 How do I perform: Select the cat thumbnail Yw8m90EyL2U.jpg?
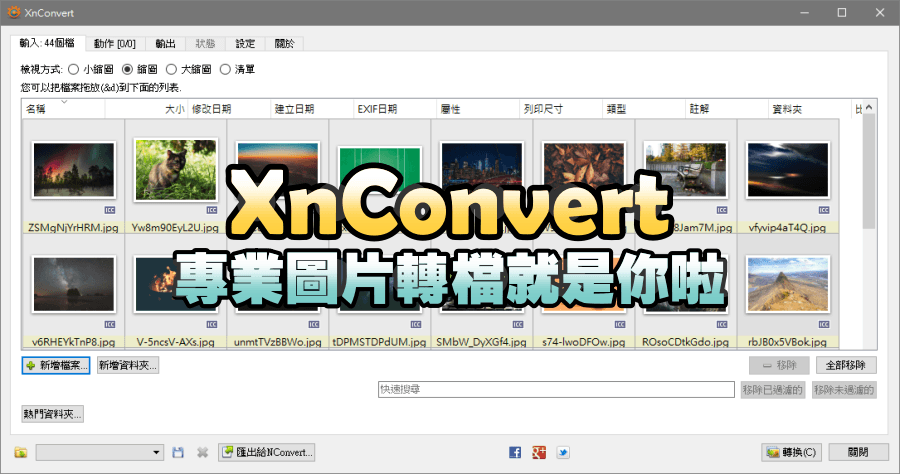tap(176, 170)
